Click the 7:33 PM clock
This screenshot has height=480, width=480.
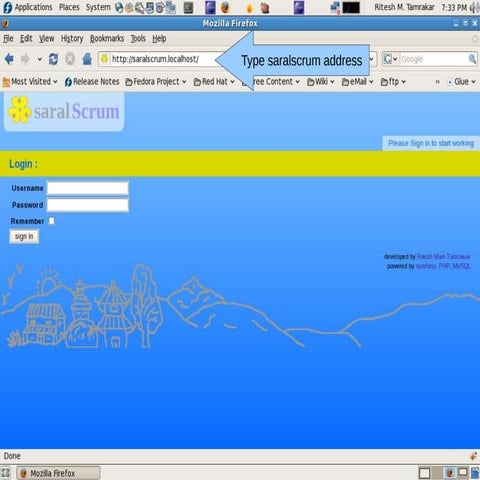tap(454, 7)
